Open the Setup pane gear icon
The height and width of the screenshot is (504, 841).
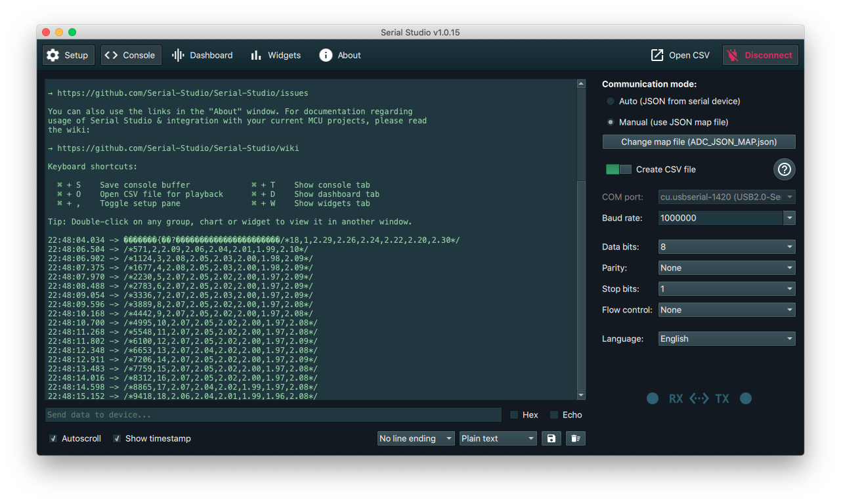[53, 55]
